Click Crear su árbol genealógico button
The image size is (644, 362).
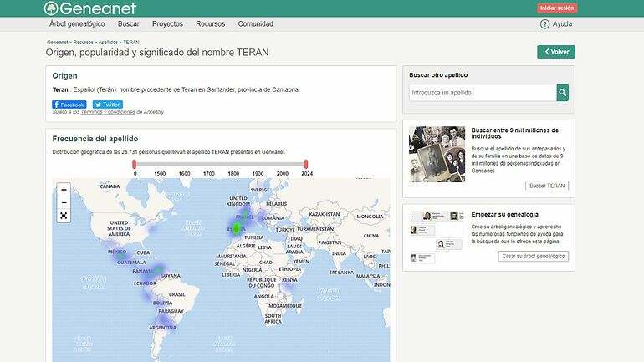tap(534, 256)
